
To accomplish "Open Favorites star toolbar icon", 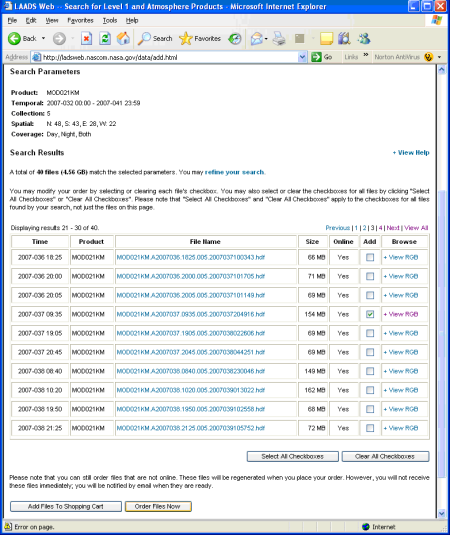I will tap(186, 39).
